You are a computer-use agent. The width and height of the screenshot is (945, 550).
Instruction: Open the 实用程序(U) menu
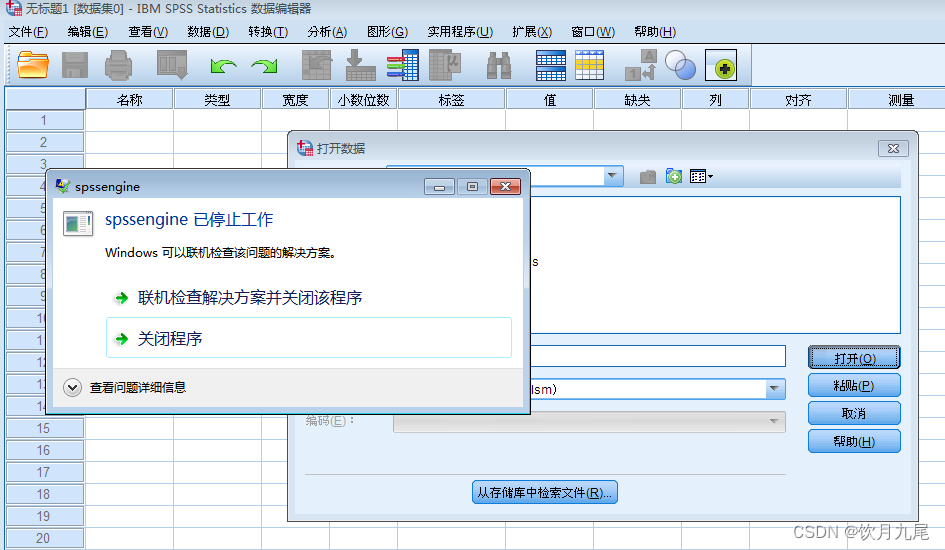460,31
